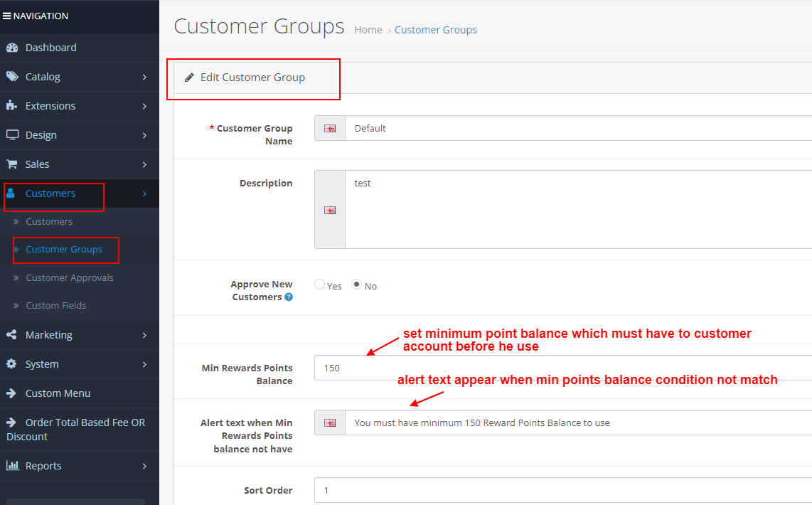Click the help question icon near Approve New Customers

click(x=290, y=297)
